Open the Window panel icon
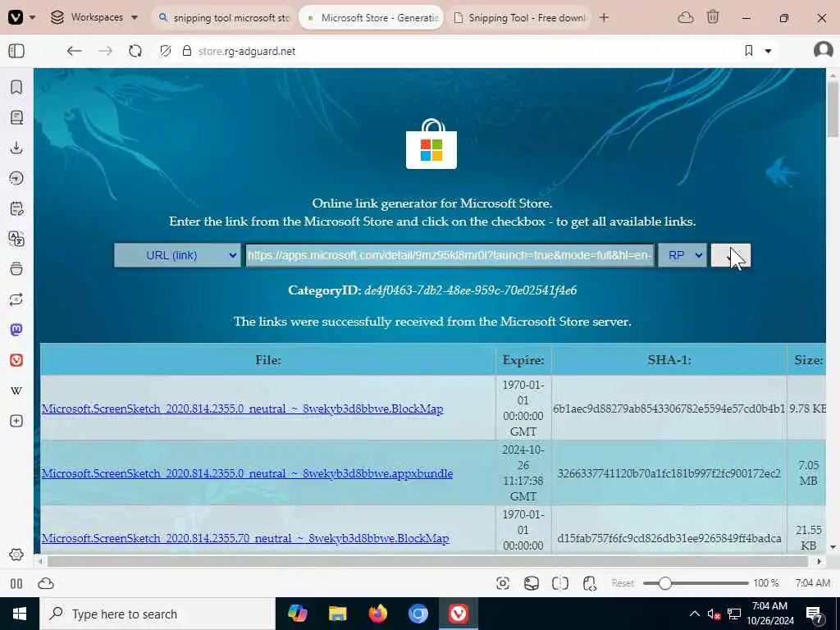The width and height of the screenshot is (840, 630). (x=16, y=269)
